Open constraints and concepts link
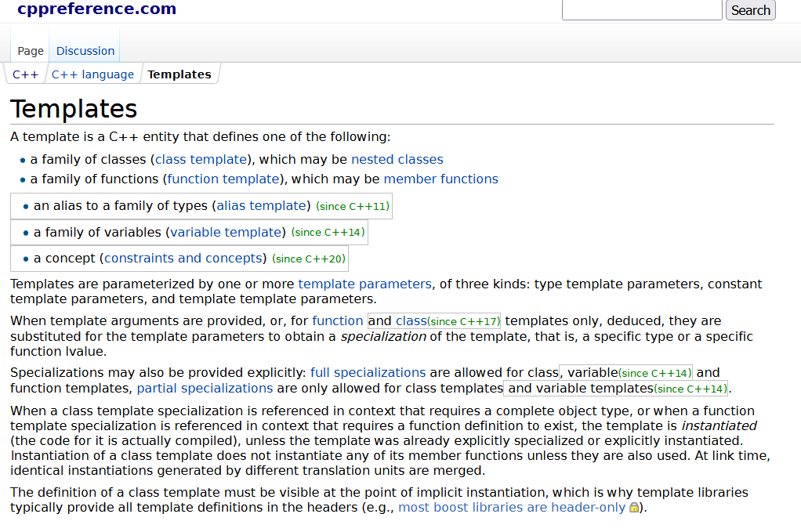This screenshot has width=801, height=532. click(x=183, y=258)
